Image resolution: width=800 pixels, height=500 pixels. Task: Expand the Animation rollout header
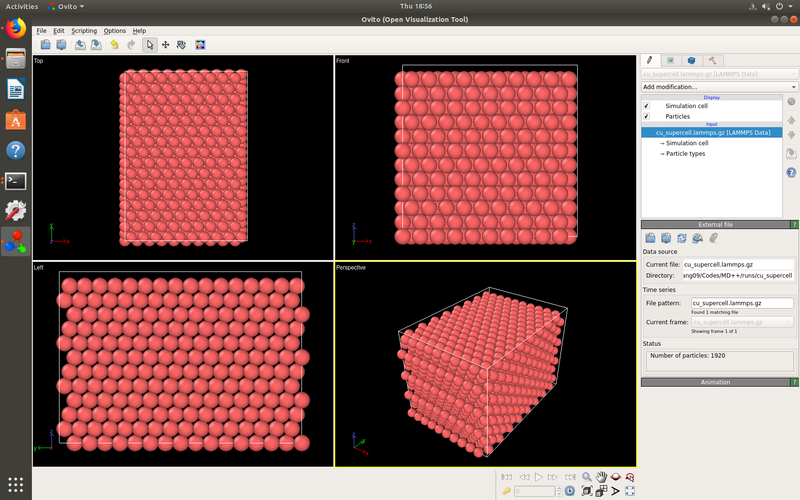click(715, 382)
